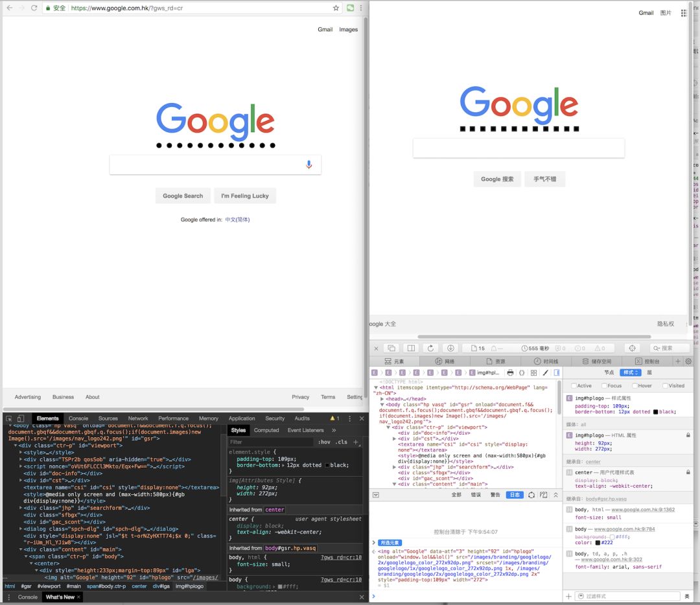
Task: Click the voice search microphone
Action: 309,165
